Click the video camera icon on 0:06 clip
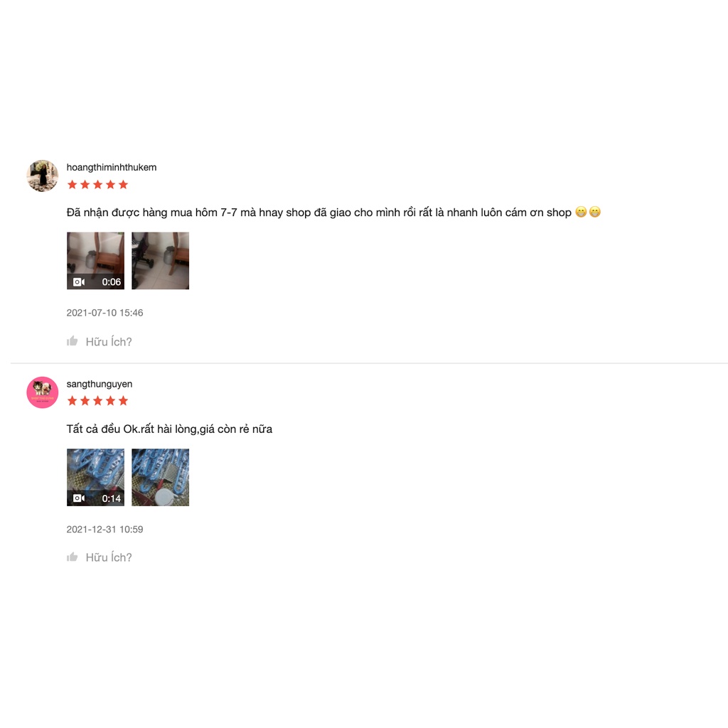 [79, 282]
